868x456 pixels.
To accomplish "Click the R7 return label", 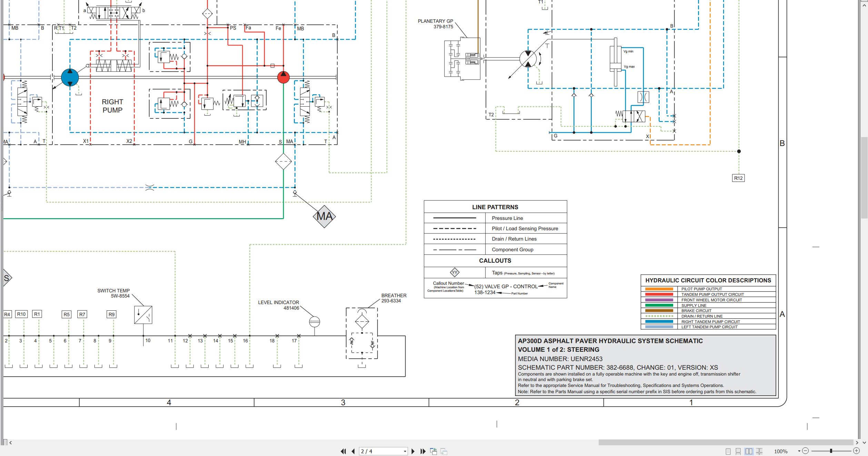I will 82,314.
